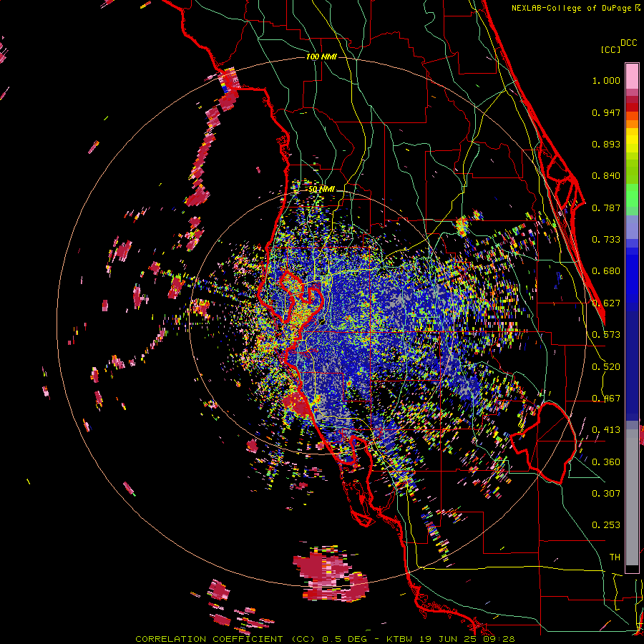This screenshot has width=644, height=644.
Task: Click the pink segment atop the color bar
Action: (x=632, y=77)
